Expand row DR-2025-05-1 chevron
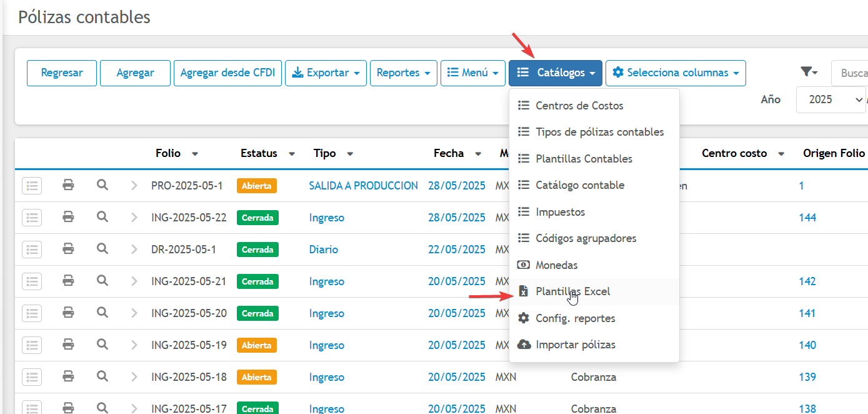Image resolution: width=868 pixels, height=414 pixels. (x=134, y=250)
